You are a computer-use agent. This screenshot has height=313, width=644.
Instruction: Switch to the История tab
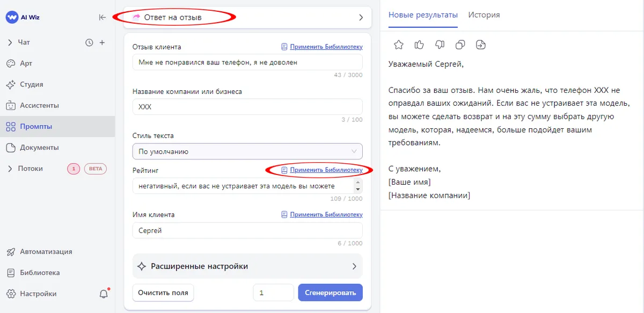coord(484,15)
